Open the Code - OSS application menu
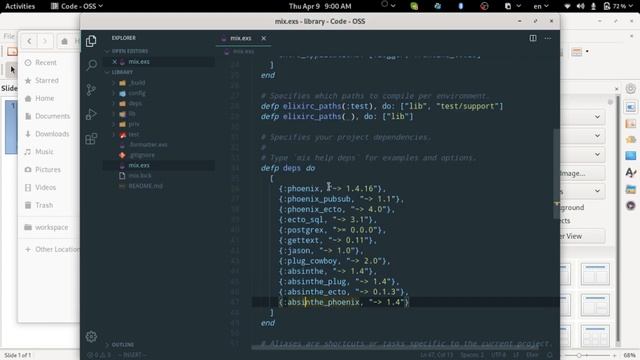The image size is (640, 360). pos(77,6)
